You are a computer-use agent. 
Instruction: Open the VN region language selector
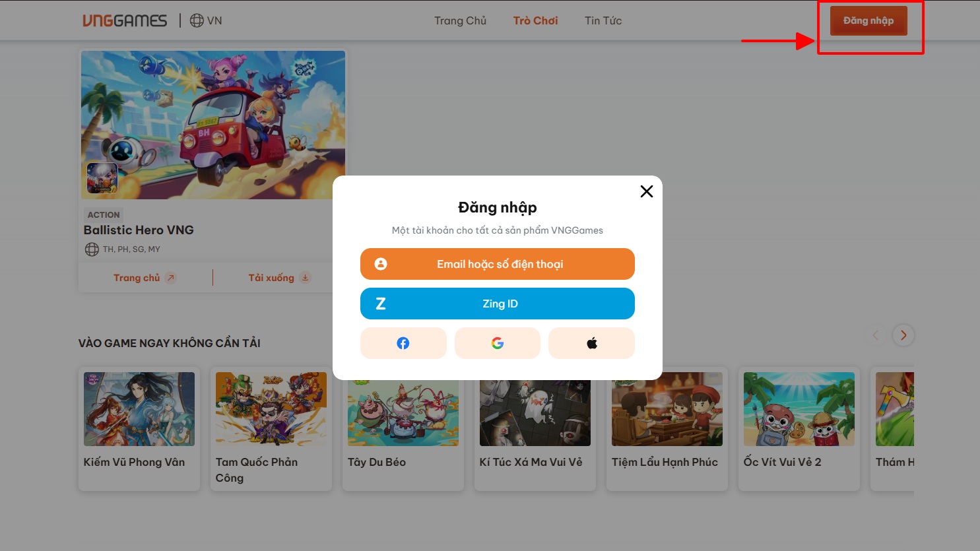coord(206,20)
